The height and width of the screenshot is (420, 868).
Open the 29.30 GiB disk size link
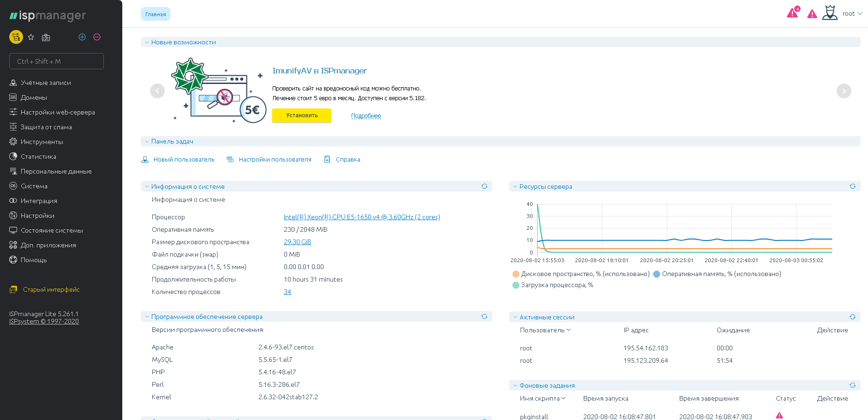click(298, 242)
